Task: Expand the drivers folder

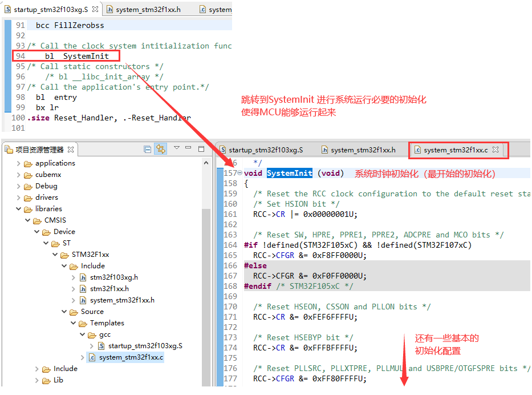Action: click(x=18, y=197)
